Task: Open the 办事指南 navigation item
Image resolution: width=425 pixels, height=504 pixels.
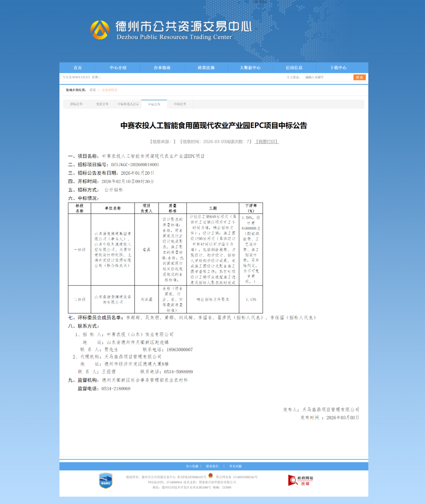Action: click(x=162, y=68)
